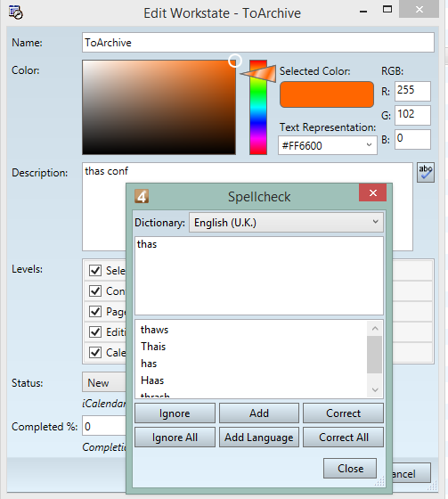Click the Ignore All button
448x499 pixels.
pyautogui.click(x=175, y=438)
